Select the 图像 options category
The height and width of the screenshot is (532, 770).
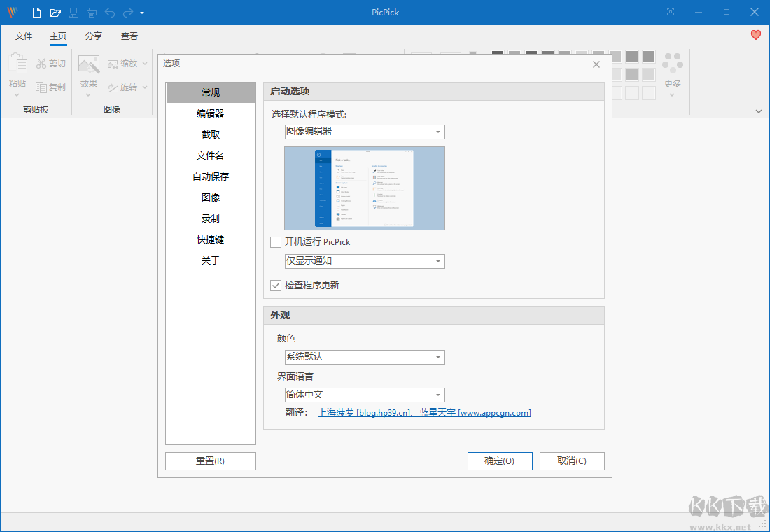(x=211, y=197)
